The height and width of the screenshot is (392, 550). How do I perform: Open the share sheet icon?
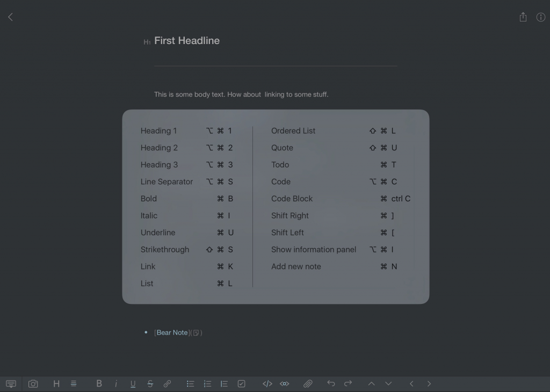click(x=523, y=17)
